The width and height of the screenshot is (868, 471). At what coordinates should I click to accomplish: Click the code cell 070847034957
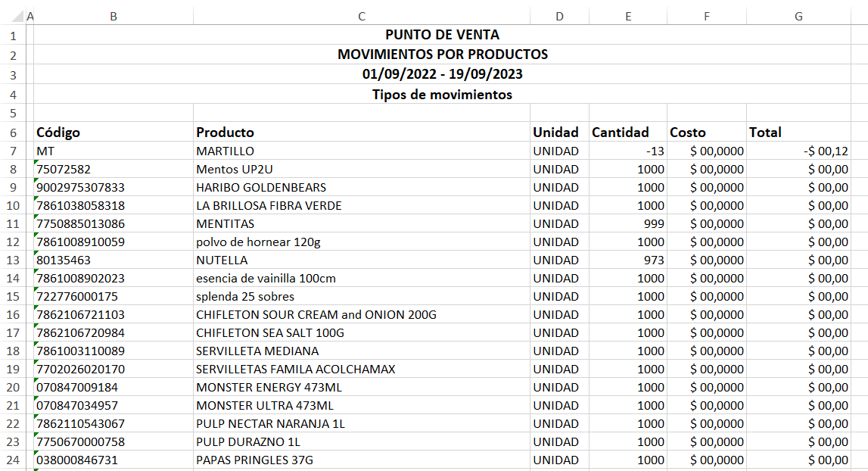(x=114, y=406)
